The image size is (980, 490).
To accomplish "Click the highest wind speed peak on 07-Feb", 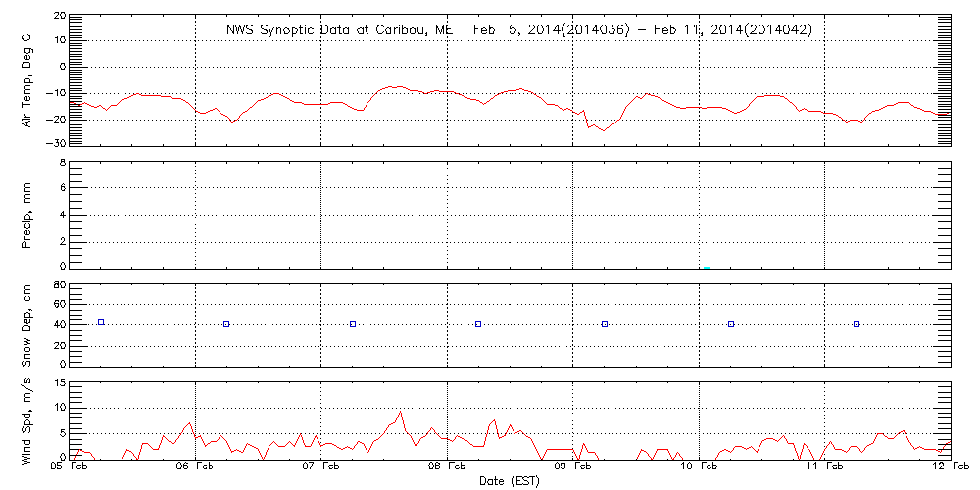I will (x=400, y=413).
